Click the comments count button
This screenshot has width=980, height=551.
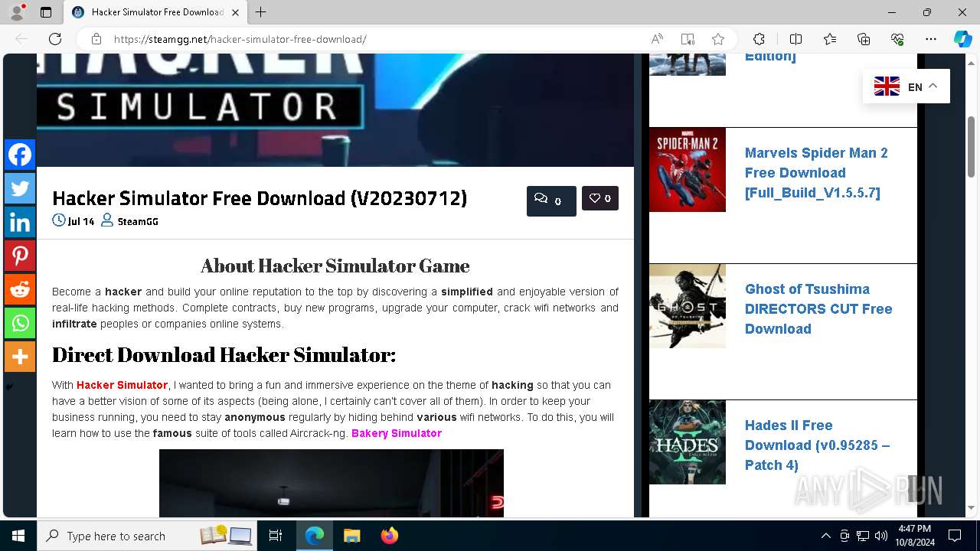[551, 201]
